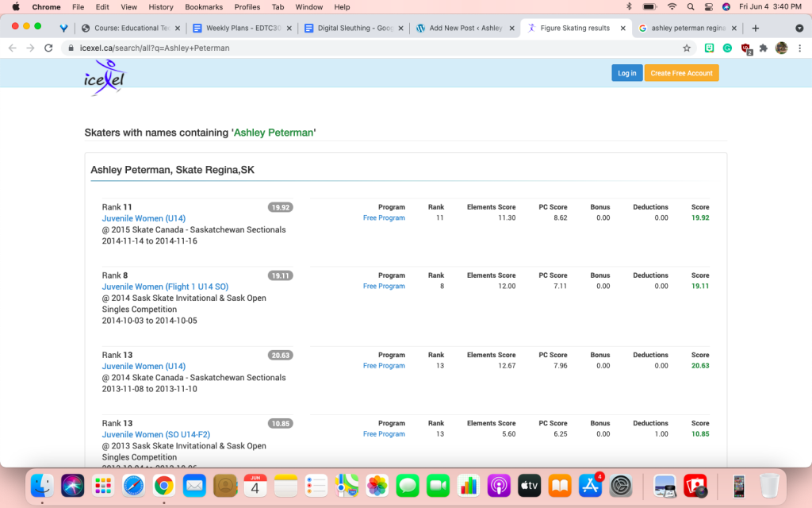
Task: Click the heading 'Ashley Peterman, Skate Regina,SK'
Action: pos(172,170)
